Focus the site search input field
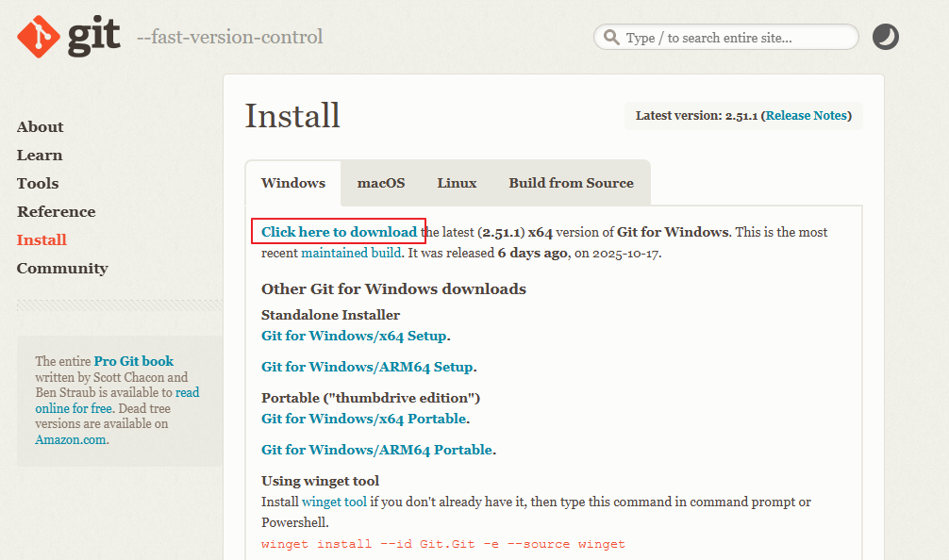The width and height of the screenshot is (949, 560). [x=726, y=38]
